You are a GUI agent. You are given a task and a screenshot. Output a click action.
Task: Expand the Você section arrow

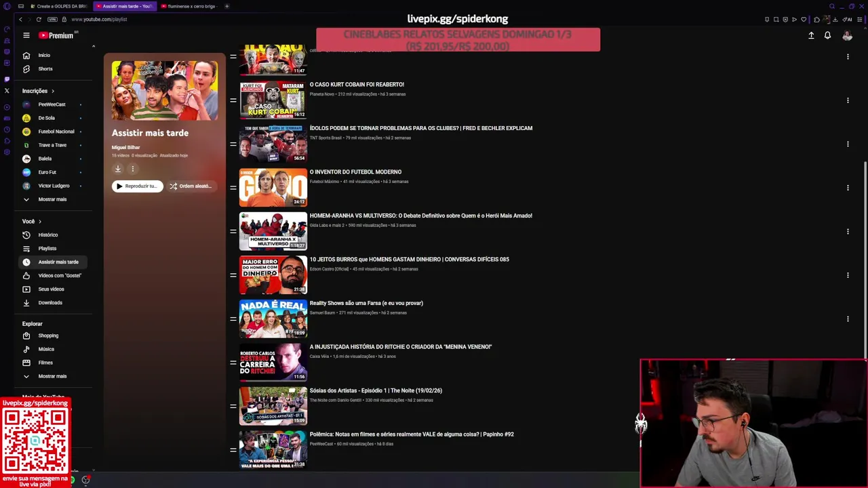tap(40, 222)
